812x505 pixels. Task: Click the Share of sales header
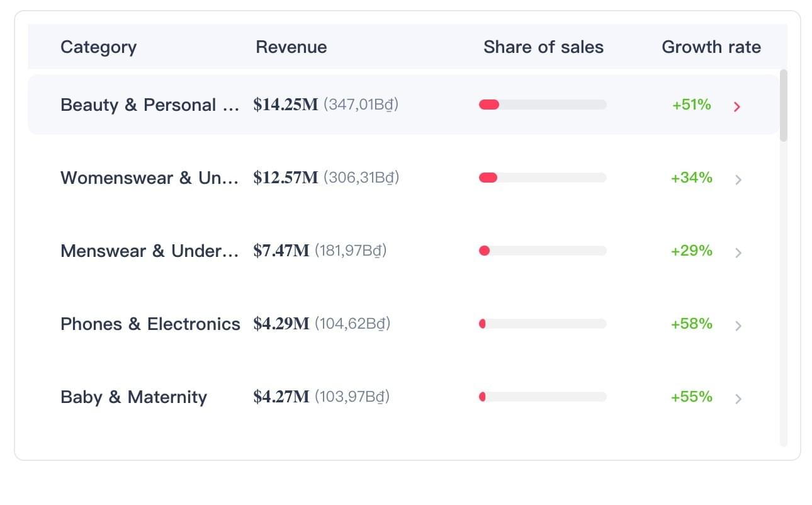(543, 47)
